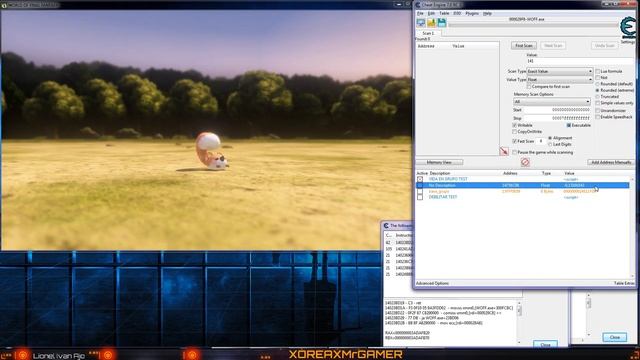The height and width of the screenshot is (360, 640).
Task: Toggle the Enable Speedhack checkbox
Action: [598, 117]
